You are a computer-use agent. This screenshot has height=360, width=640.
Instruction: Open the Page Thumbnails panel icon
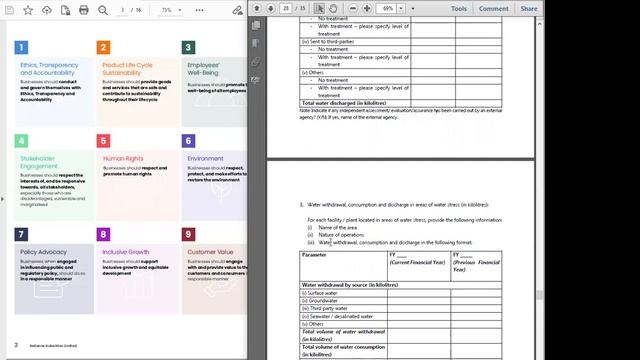[256, 25]
